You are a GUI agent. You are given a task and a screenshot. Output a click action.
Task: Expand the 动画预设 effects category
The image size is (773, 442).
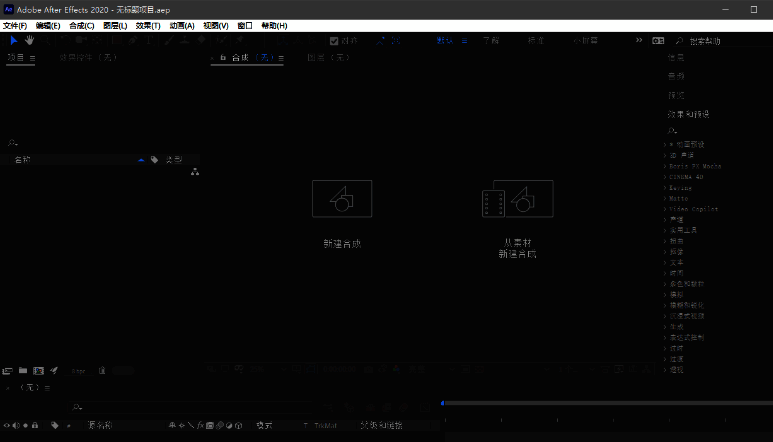click(665, 145)
